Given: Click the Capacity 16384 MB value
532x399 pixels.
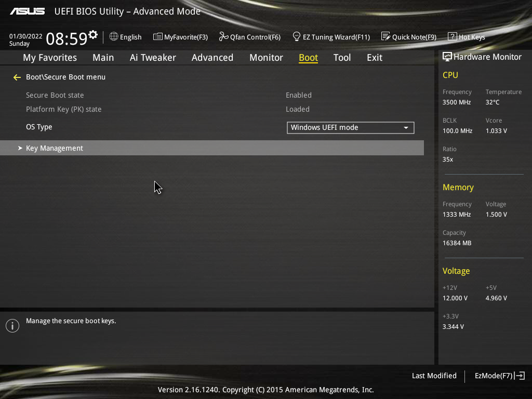Looking at the screenshot, I should (457, 243).
